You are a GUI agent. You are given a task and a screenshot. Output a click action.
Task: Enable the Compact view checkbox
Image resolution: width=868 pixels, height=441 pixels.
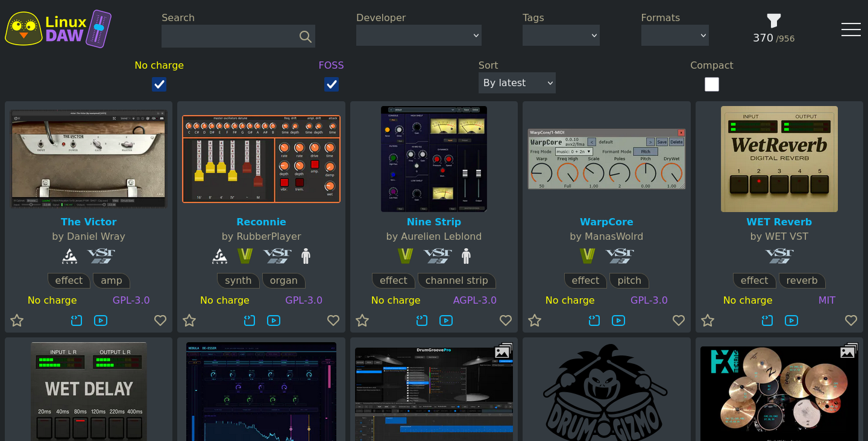(x=712, y=84)
